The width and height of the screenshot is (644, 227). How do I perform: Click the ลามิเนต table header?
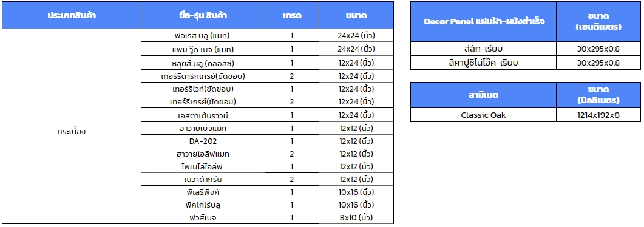pyautogui.click(x=484, y=95)
